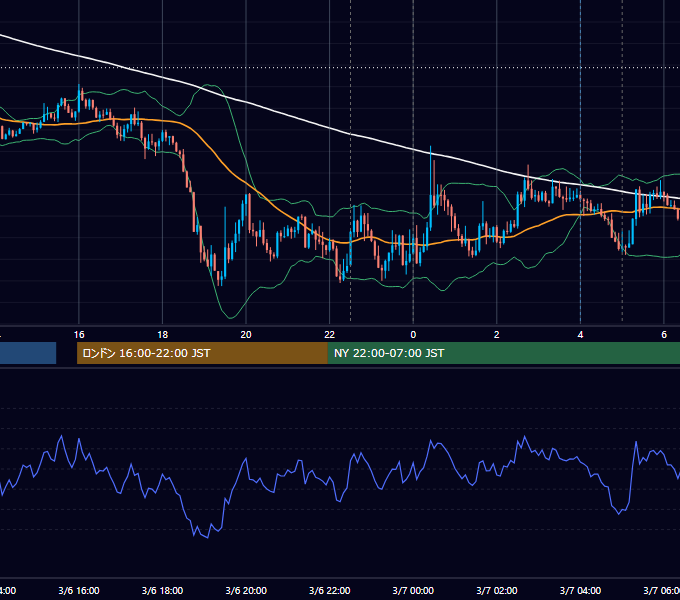Viewport: 680px width, 600px height.
Task: Click the 3/6 20:00 oscillator time label
Action: pyautogui.click(x=246, y=590)
